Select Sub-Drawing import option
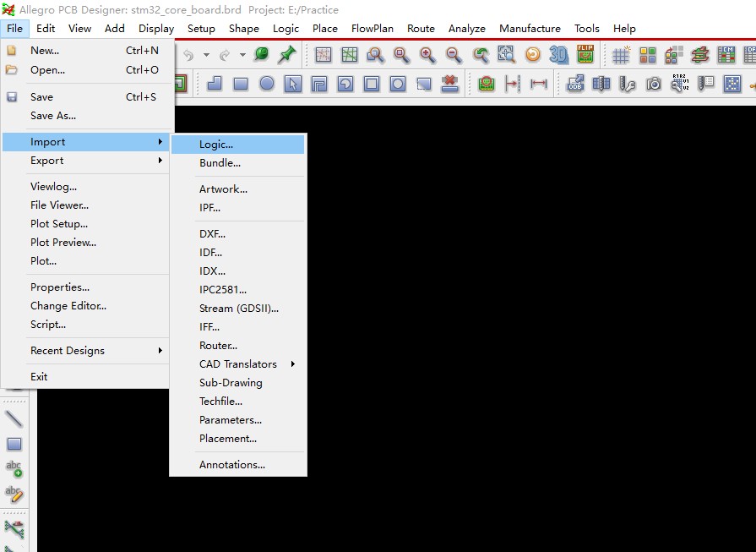Image resolution: width=756 pixels, height=552 pixels. pyautogui.click(x=238, y=383)
